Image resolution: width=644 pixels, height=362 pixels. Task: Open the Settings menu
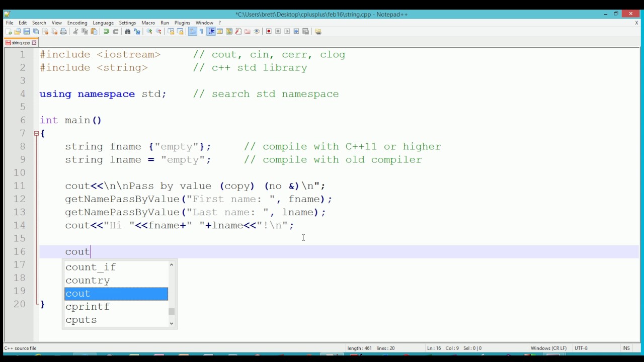[127, 23]
